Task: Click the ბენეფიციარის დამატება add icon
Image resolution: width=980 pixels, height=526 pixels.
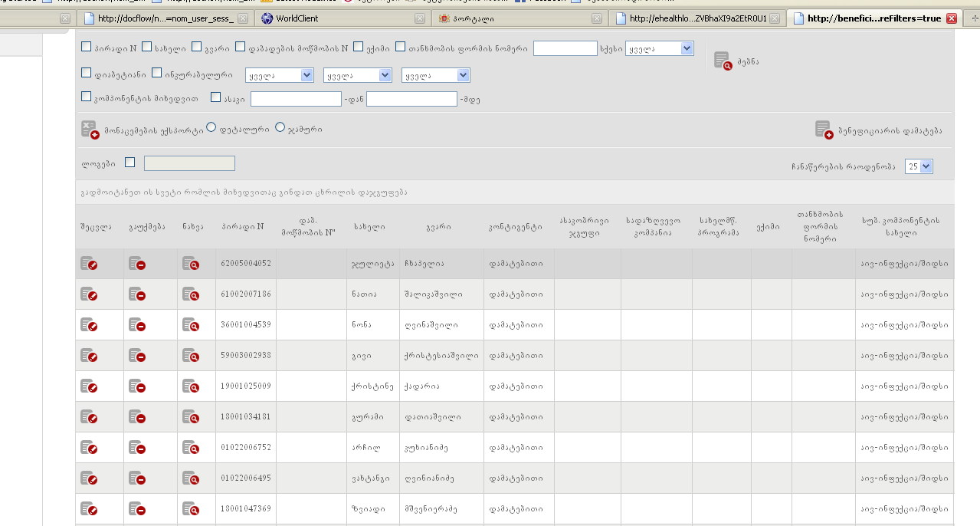Action: [824, 130]
